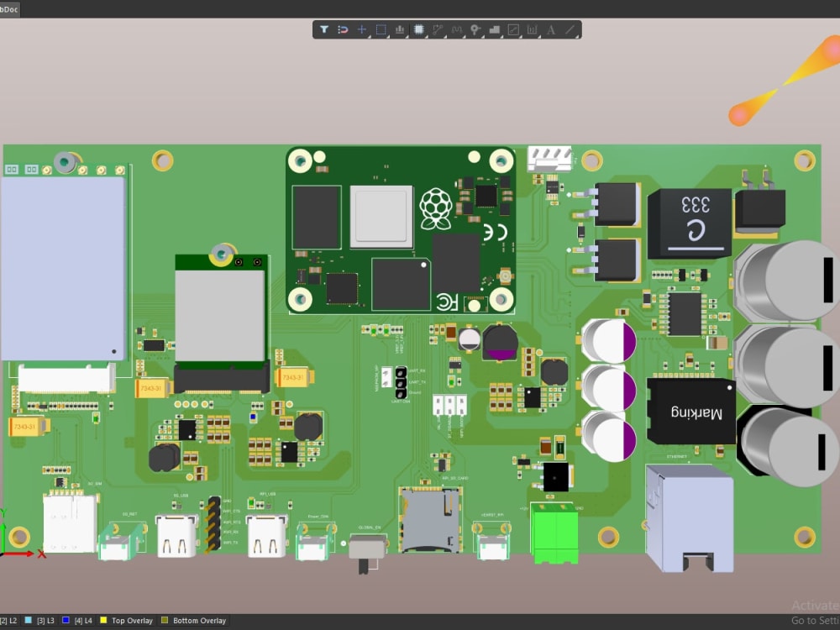
Task: Select the Bottom Overlay layer tab
Action: point(193,621)
